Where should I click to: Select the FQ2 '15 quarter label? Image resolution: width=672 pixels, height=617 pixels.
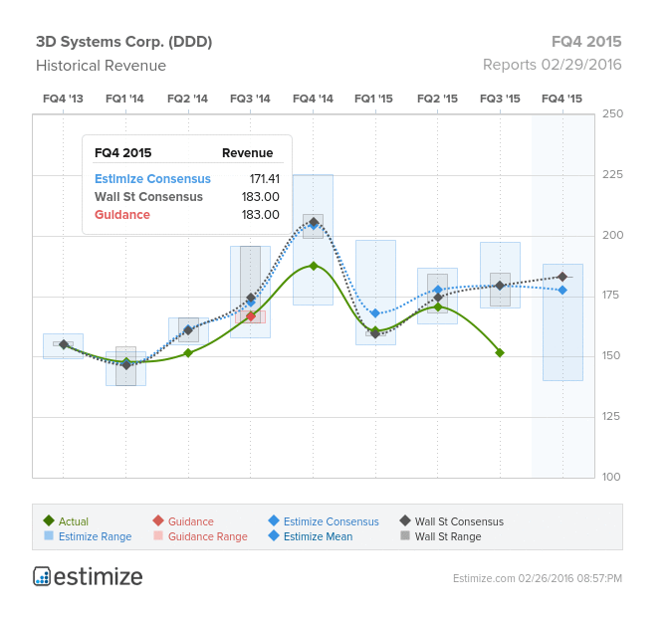pyautogui.click(x=437, y=99)
